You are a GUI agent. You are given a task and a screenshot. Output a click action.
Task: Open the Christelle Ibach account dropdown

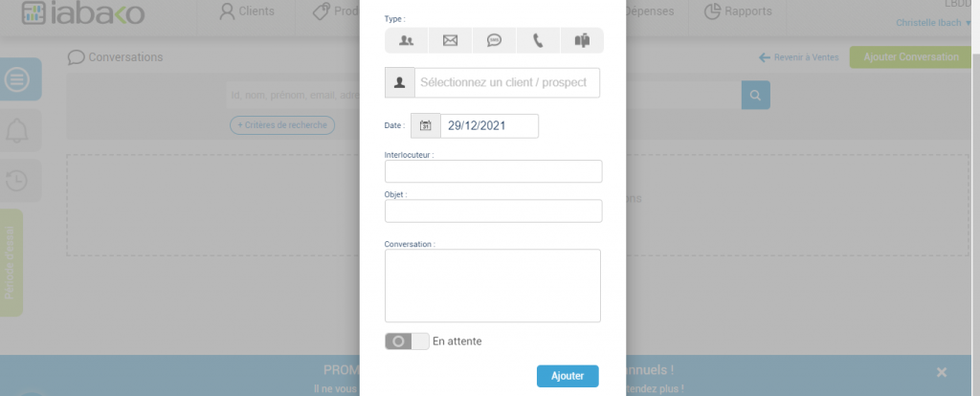[x=933, y=22]
